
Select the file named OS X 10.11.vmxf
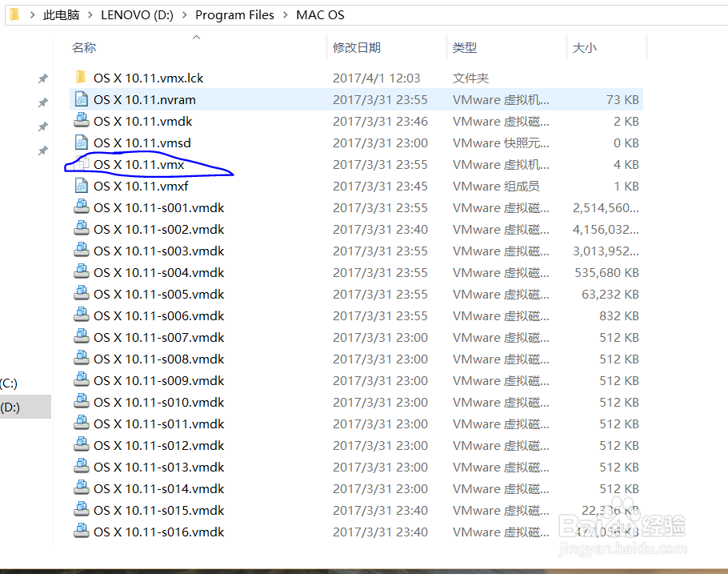[141, 187]
